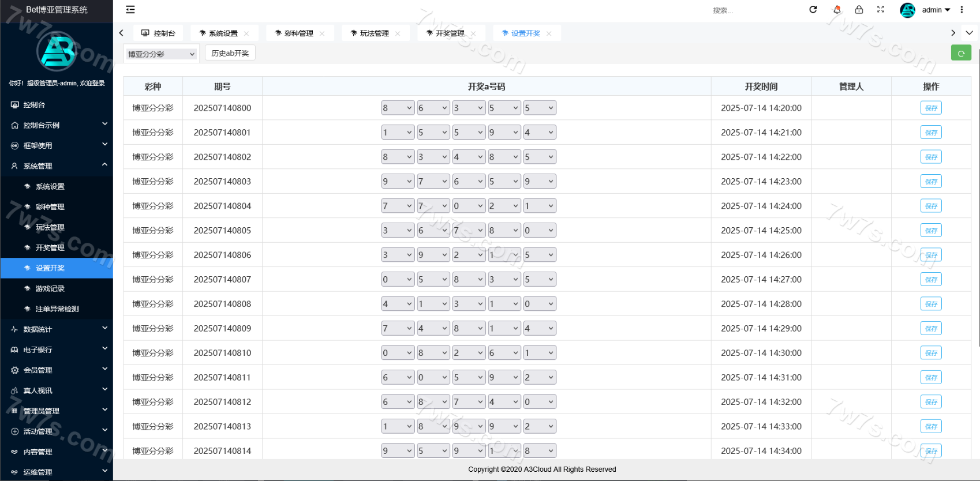Image resolution: width=980 pixels, height=481 pixels.
Task: Click the refresh icon in top bar
Action: (813, 9)
